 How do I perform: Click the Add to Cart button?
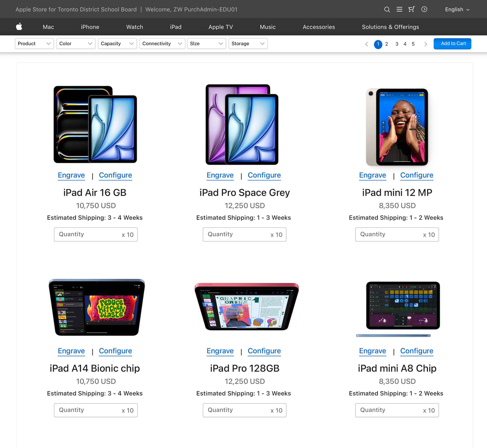pyautogui.click(x=452, y=44)
